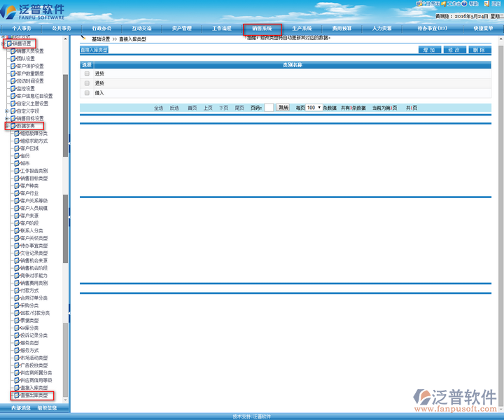Focus the 页码 page number input field
This screenshot has height=420, width=504.
(x=269, y=108)
